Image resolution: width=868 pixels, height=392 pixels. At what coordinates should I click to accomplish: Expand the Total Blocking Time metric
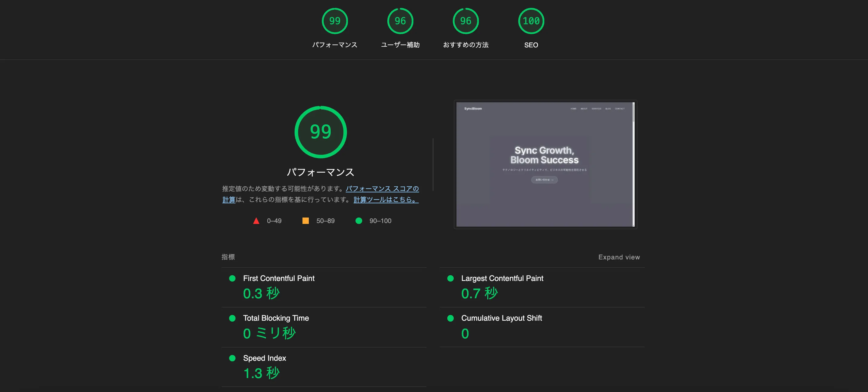tap(324, 327)
